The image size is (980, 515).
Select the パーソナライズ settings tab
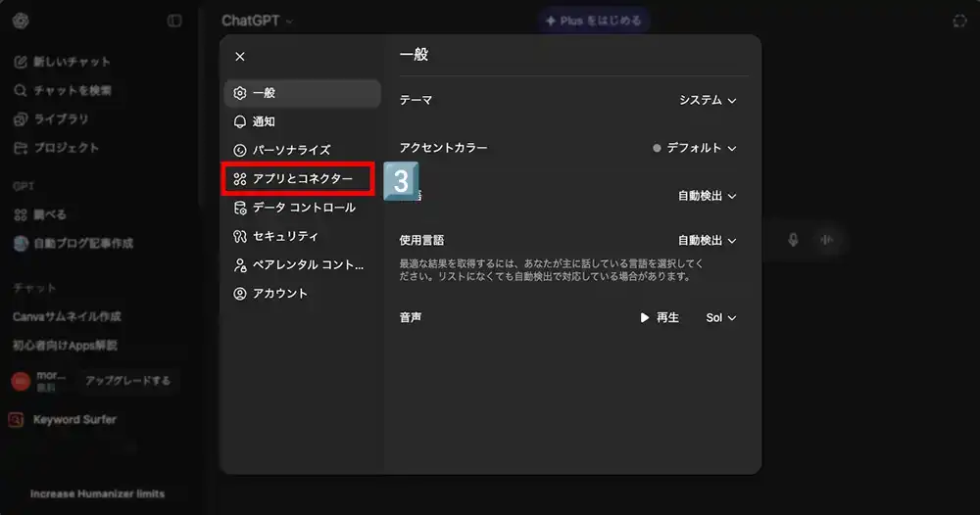290,150
